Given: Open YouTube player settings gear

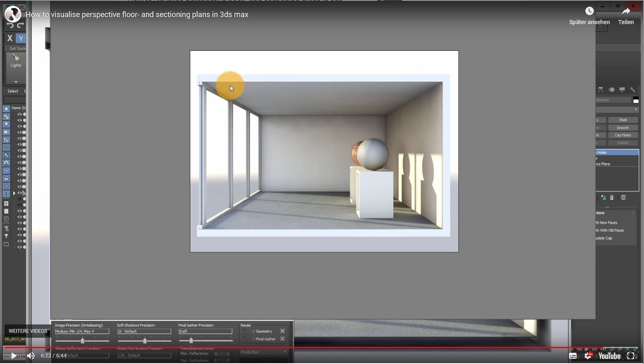Looking at the screenshot, I should point(588,356).
